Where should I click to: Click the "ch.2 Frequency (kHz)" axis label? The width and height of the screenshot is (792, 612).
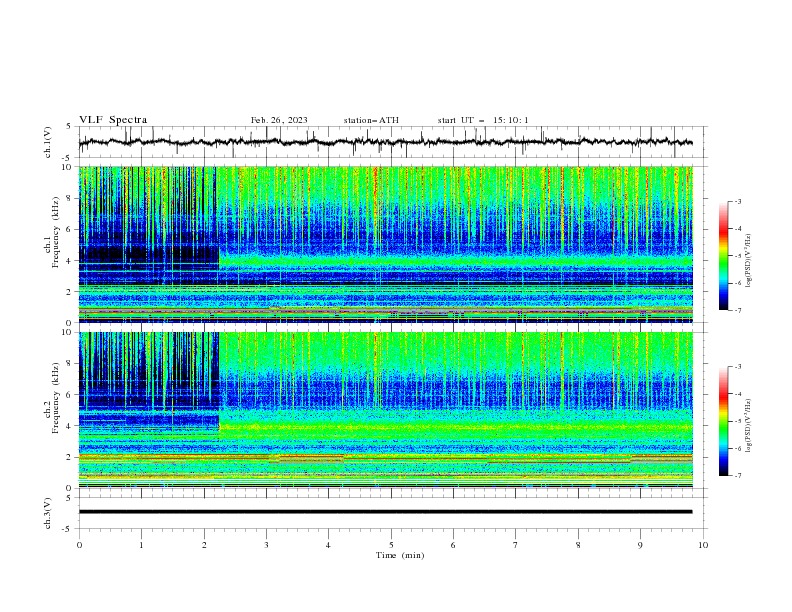52,398
